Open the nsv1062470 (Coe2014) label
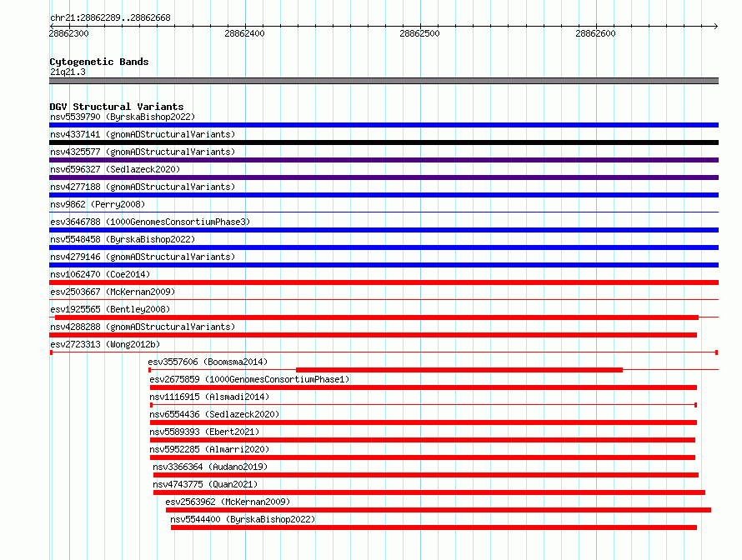 pos(100,274)
